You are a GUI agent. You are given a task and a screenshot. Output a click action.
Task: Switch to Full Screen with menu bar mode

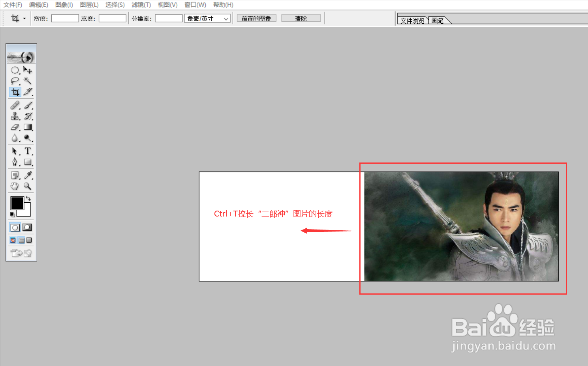(x=22, y=240)
